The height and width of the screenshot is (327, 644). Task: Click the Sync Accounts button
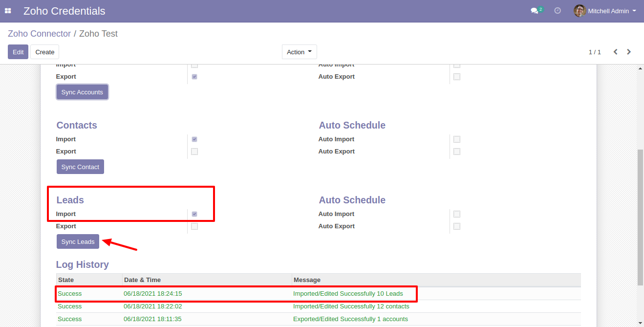(82, 92)
